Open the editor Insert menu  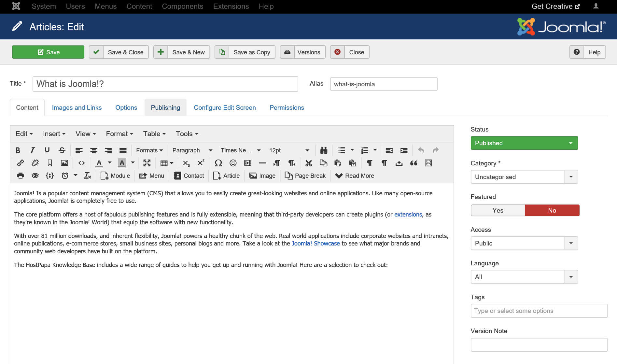(x=54, y=134)
